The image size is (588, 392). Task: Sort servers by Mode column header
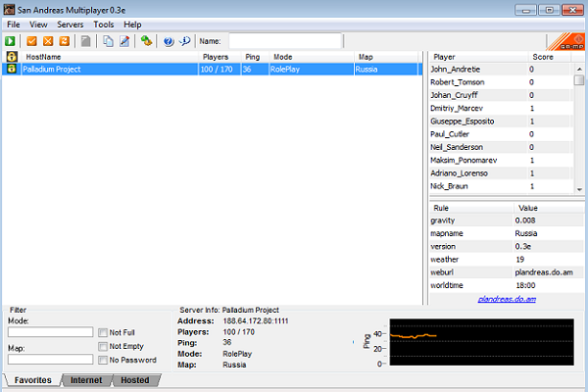tap(312, 57)
